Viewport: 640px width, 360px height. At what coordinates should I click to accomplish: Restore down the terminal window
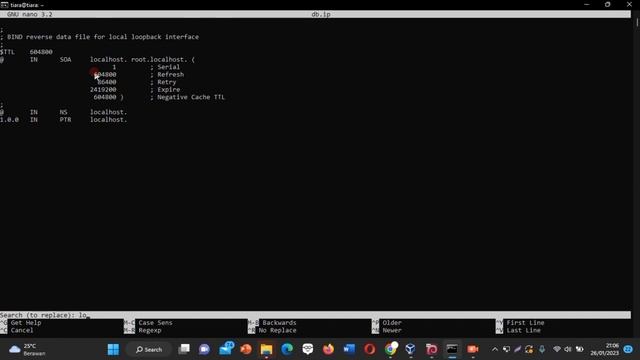(607, 4)
